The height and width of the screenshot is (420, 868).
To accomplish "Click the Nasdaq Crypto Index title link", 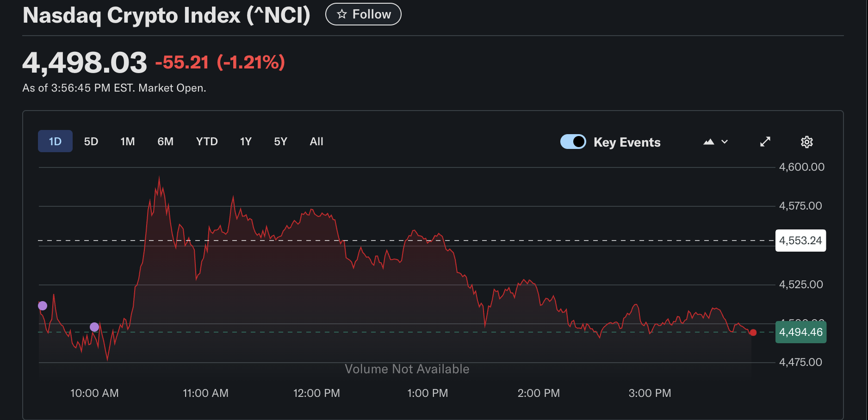I will tap(166, 15).
